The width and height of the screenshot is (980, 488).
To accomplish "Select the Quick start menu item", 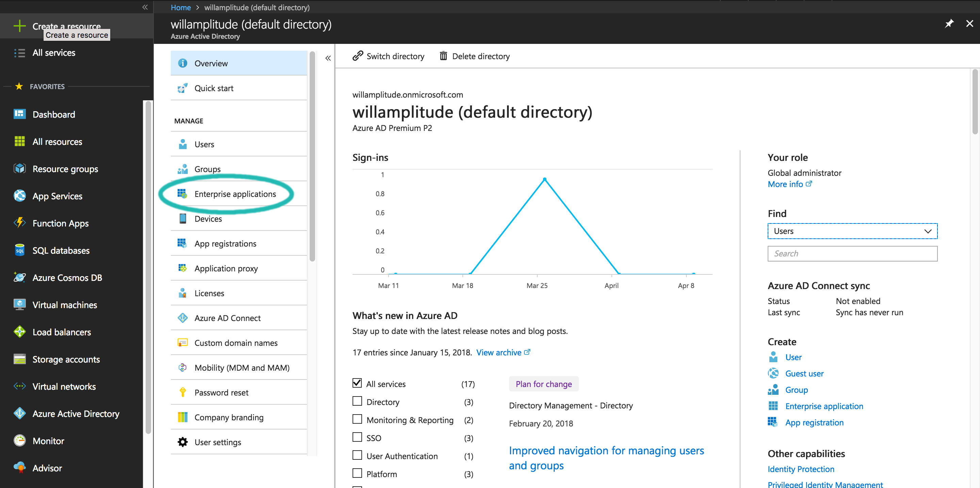I will point(214,88).
